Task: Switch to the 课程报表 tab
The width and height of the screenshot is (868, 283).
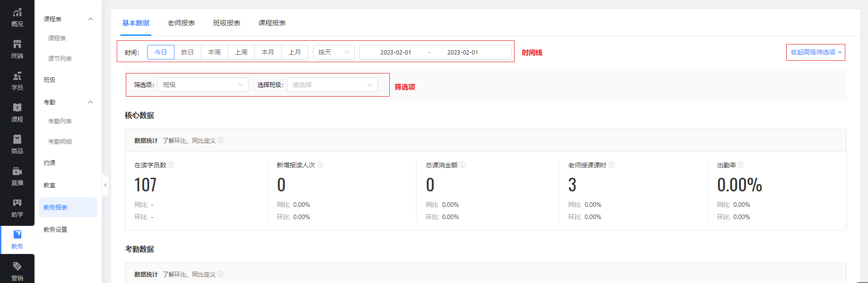Action: [x=272, y=23]
